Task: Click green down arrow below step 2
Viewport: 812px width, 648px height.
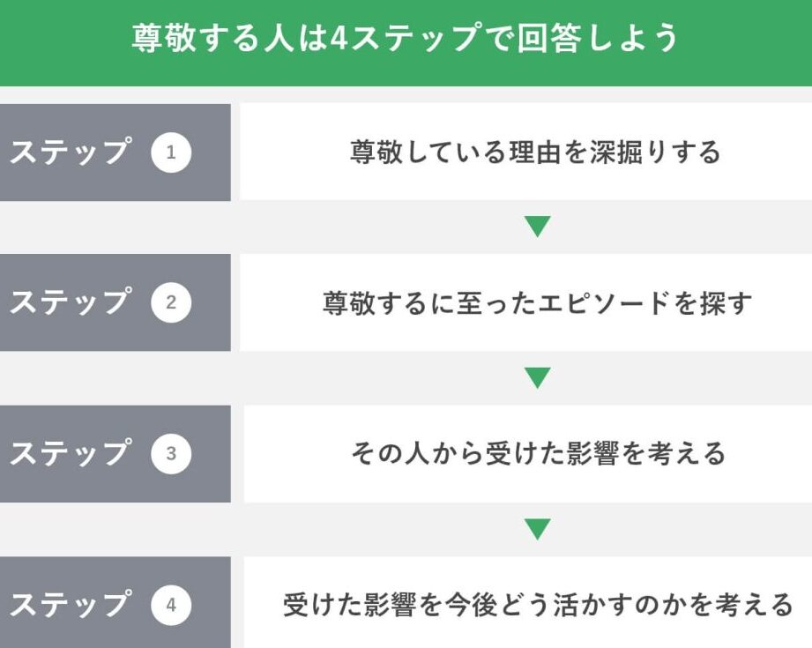Action: (538, 377)
